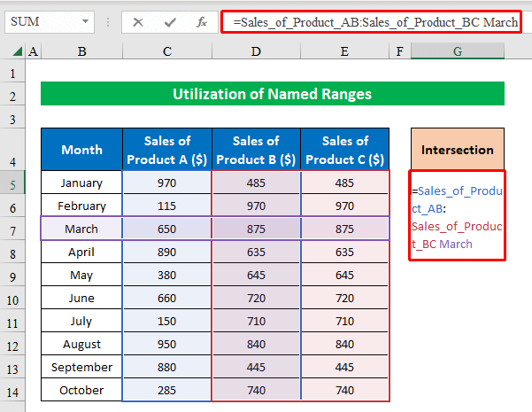
Task: Click the Sales of Product B header
Action: pyautogui.click(x=256, y=150)
